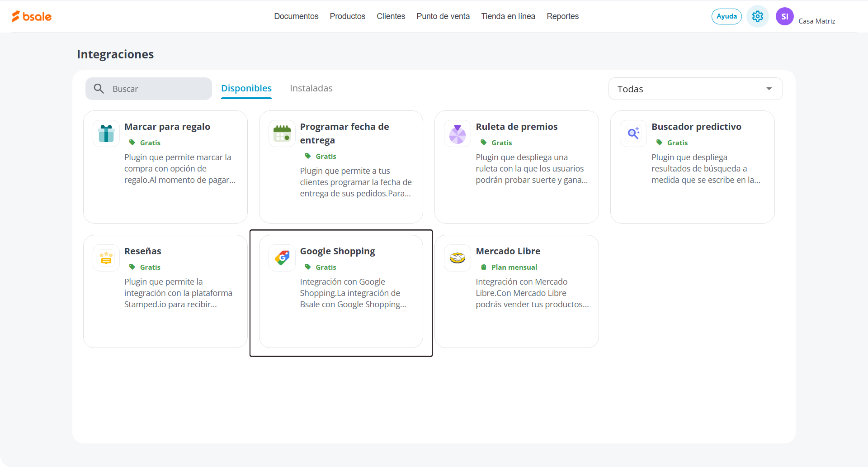Open the Documentos menu
The image size is (868, 467).
pos(296,16)
